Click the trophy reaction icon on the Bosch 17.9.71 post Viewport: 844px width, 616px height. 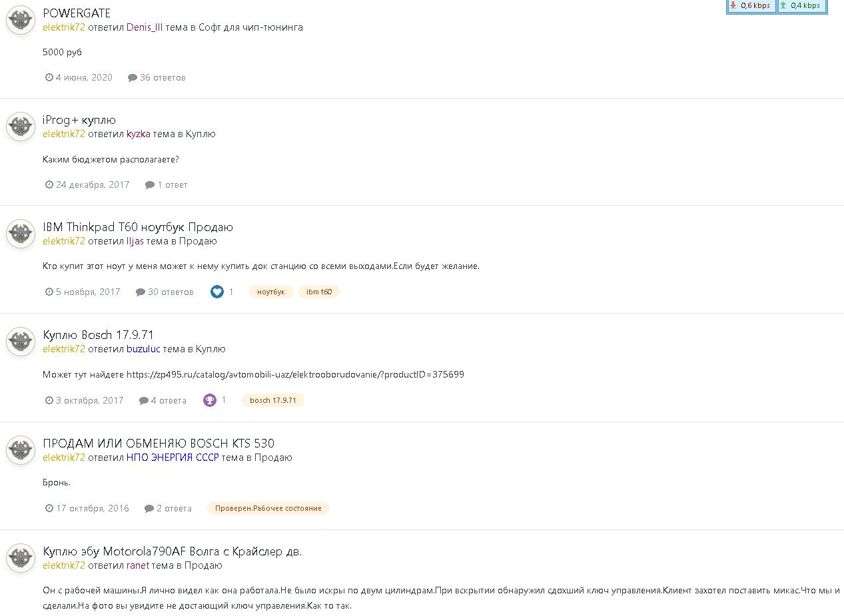point(210,400)
